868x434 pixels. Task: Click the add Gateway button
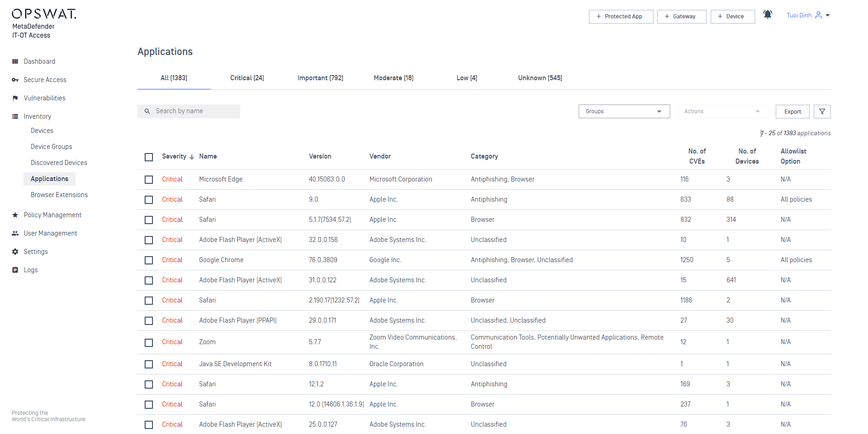coord(682,16)
